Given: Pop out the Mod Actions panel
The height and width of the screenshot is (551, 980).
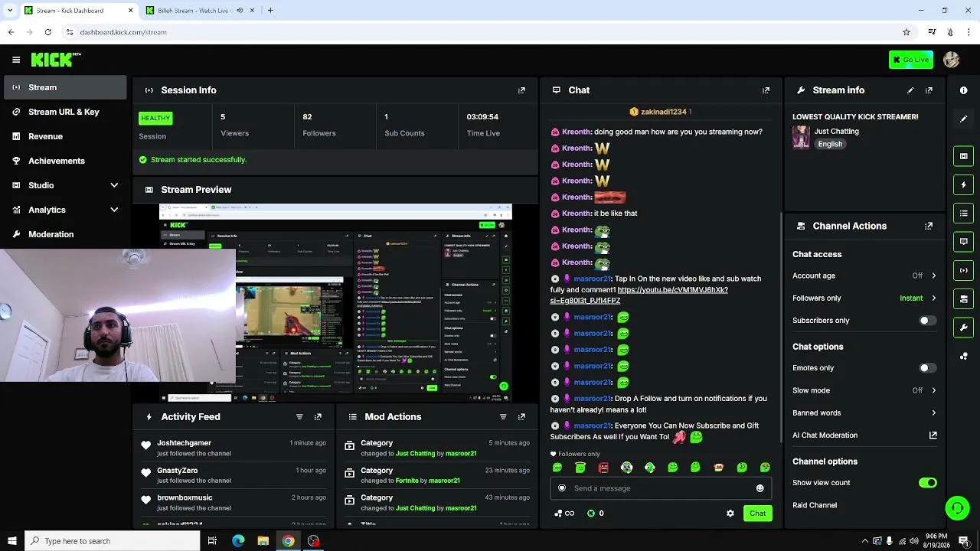Looking at the screenshot, I should click(x=521, y=417).
